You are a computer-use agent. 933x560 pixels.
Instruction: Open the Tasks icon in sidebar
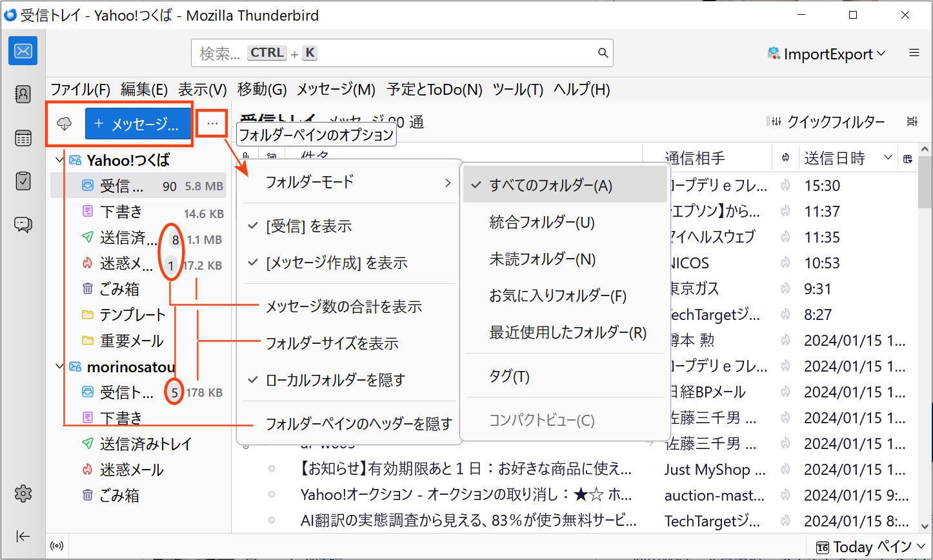23,181
